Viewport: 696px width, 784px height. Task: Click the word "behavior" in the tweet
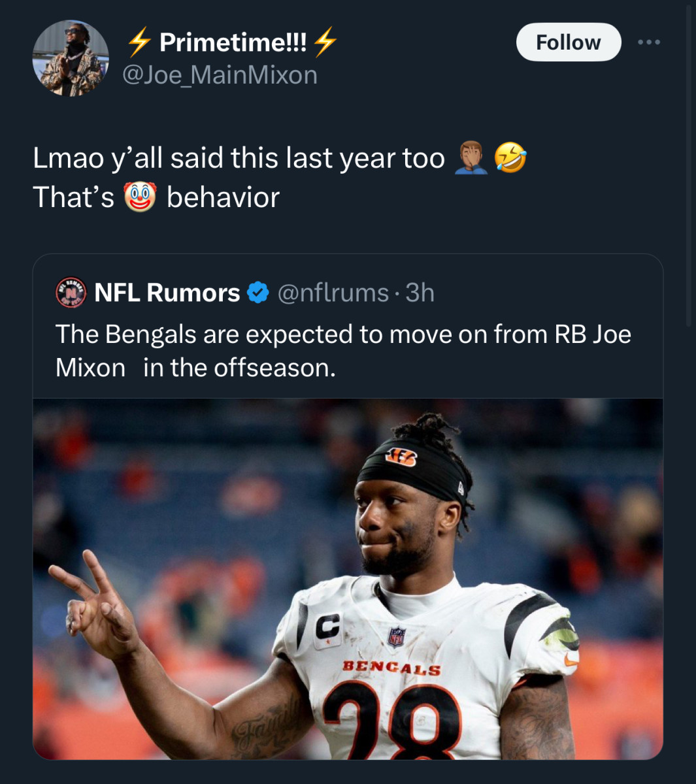point(223,197)
